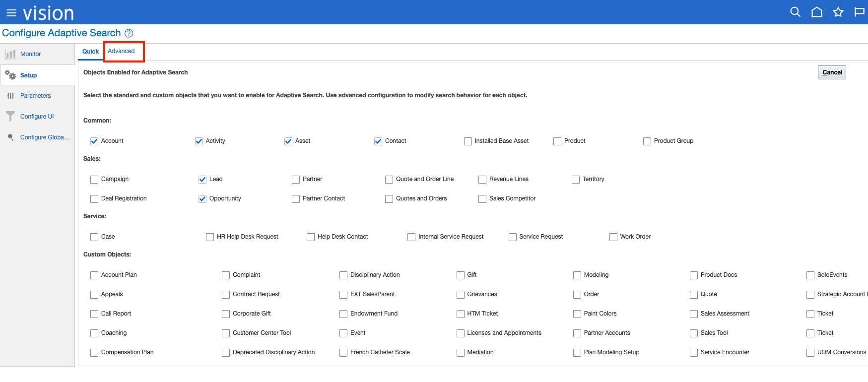868x382 pixels.
Task: Open help icon beside page title
Action: tap(129, 33)
